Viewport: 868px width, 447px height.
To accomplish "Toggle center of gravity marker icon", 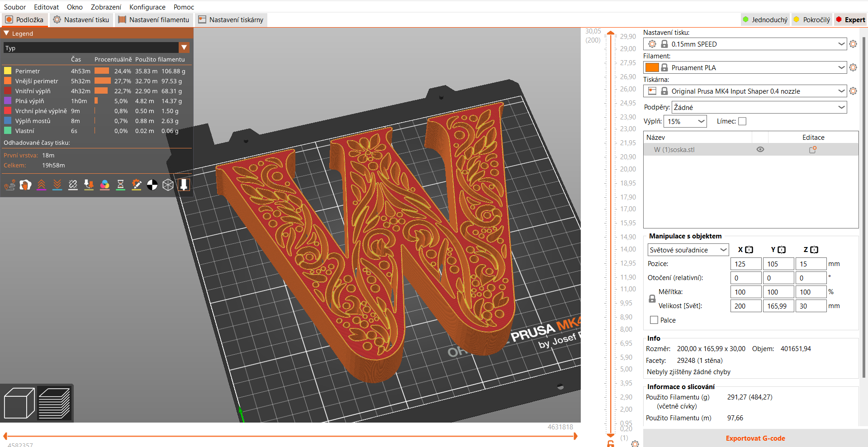I will [152, 185].
